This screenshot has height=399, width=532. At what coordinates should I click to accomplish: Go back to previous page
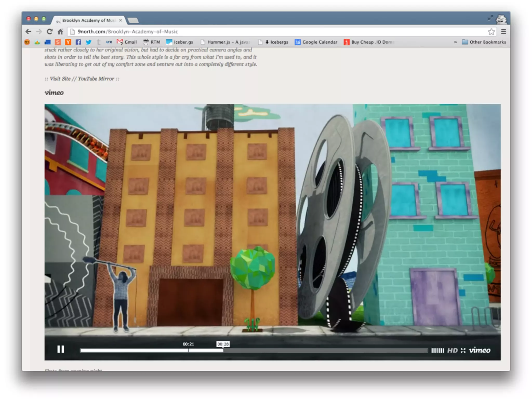[x=28, y=32]
